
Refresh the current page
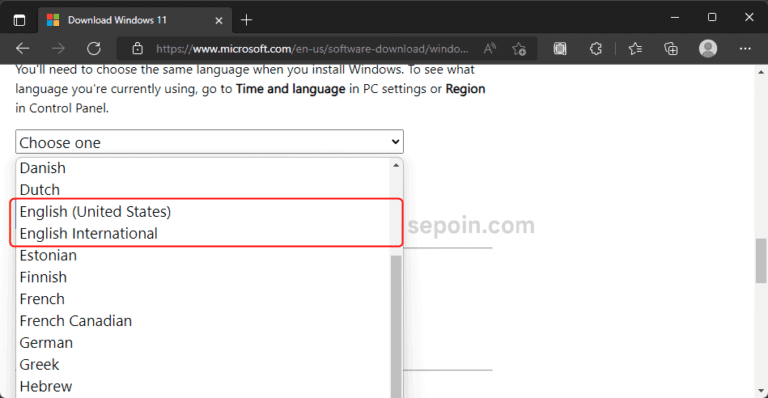(94, 48)
